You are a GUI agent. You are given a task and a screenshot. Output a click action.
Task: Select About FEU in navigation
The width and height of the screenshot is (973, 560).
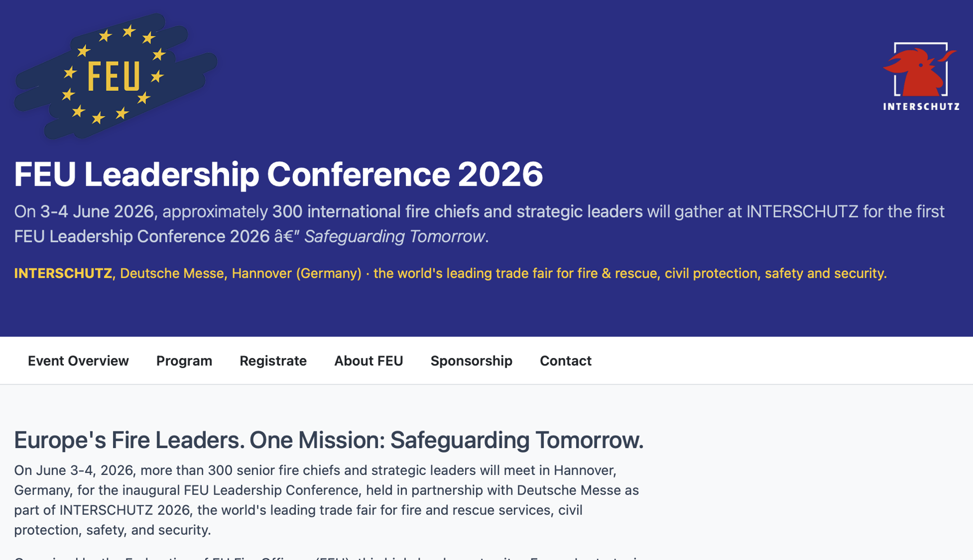click(x=368, y=361)
